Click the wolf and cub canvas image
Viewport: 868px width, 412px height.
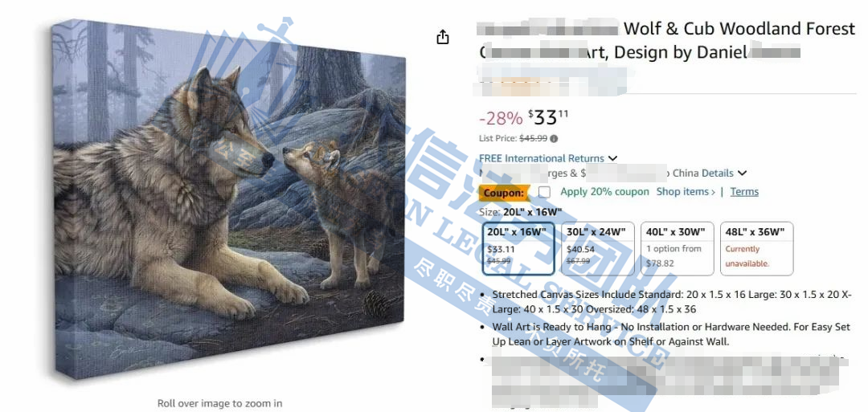[x=230, y=198]
